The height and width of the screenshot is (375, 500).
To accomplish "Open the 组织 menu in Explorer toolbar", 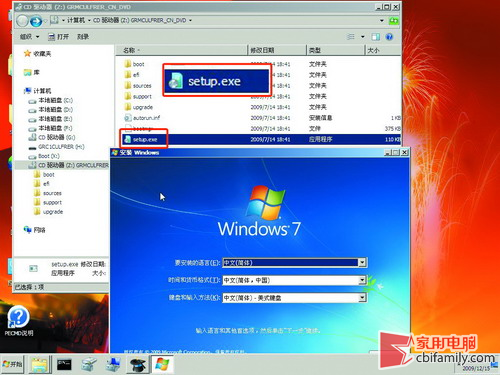I will click(x=29, y=37).
